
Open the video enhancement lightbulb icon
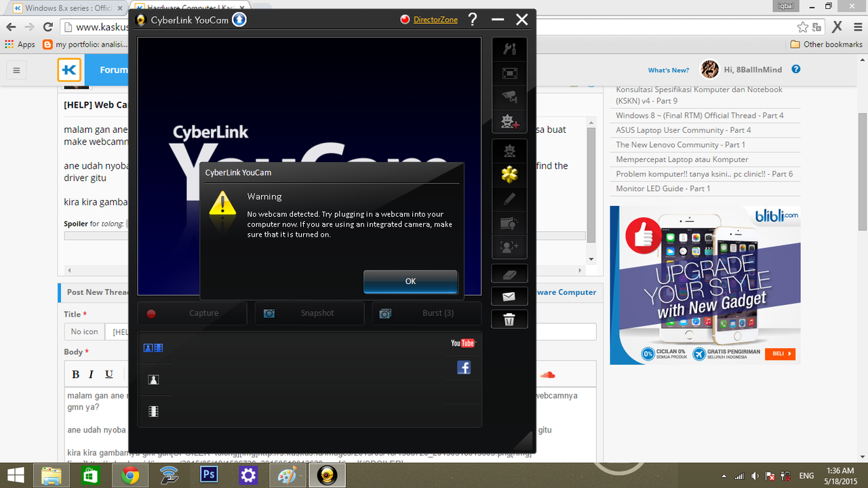pyautogui.click(x=509, y=223)
